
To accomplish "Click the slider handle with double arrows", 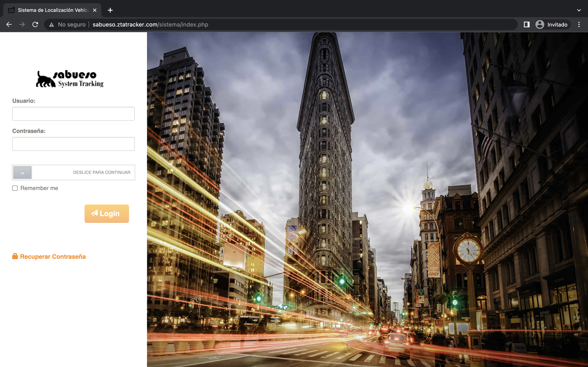I will 22,172.
